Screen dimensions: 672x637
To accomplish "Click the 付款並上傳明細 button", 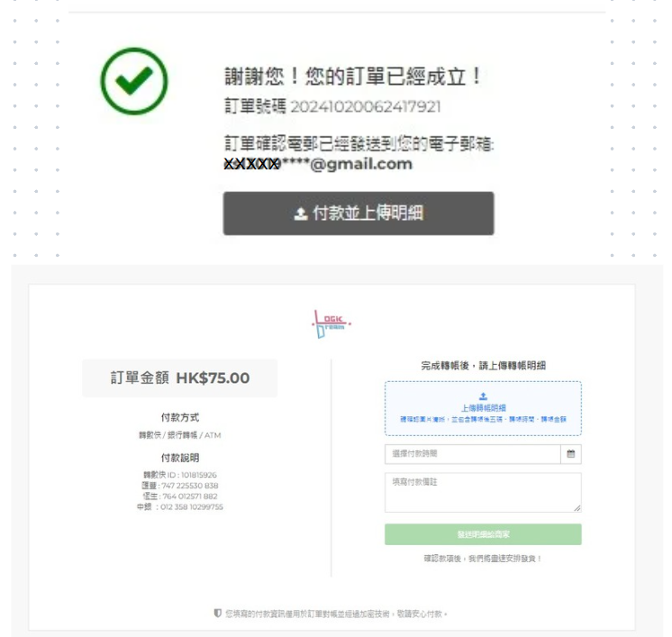I will coord(359,214).
